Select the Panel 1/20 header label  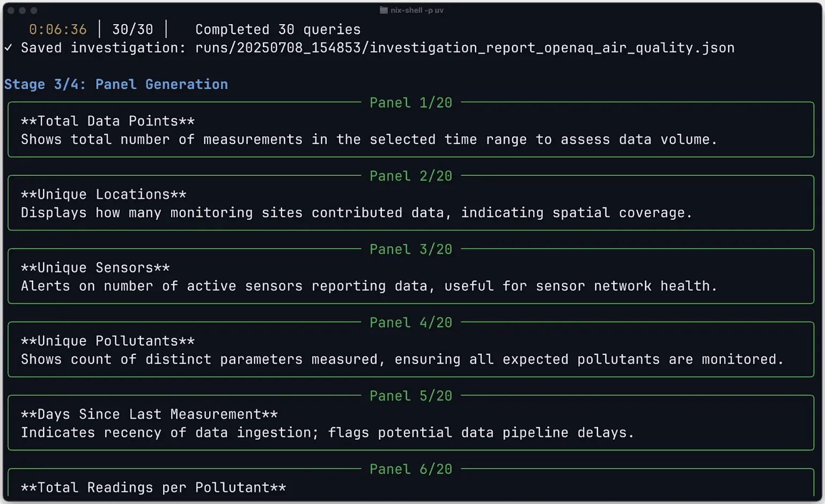pyautogui.click(x=411, y=102)
